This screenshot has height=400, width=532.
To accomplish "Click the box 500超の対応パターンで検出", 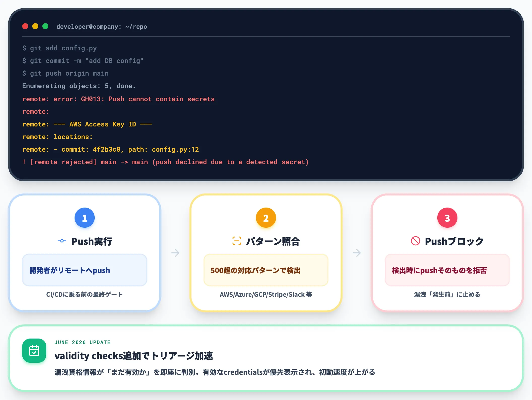I will 266,270.
